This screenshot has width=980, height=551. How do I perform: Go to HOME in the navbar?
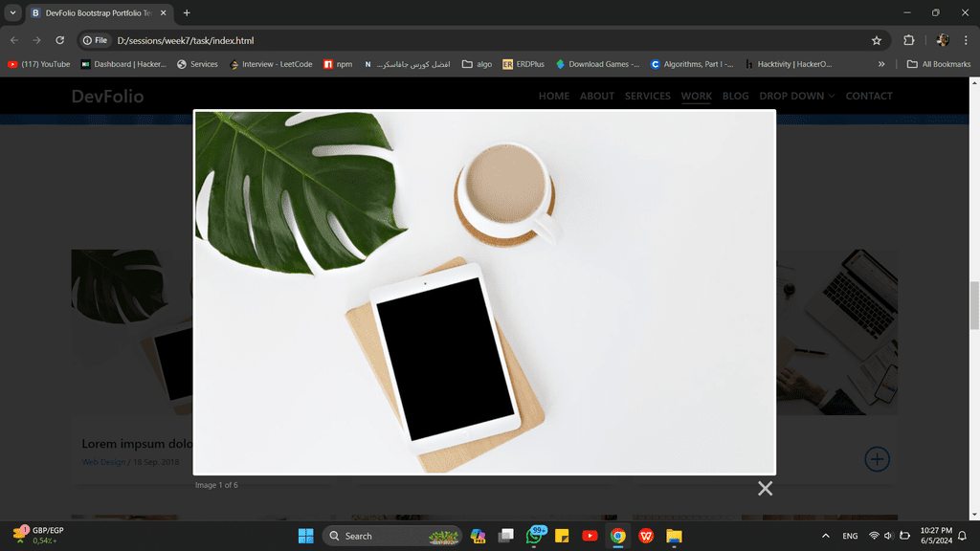[554, 97]
